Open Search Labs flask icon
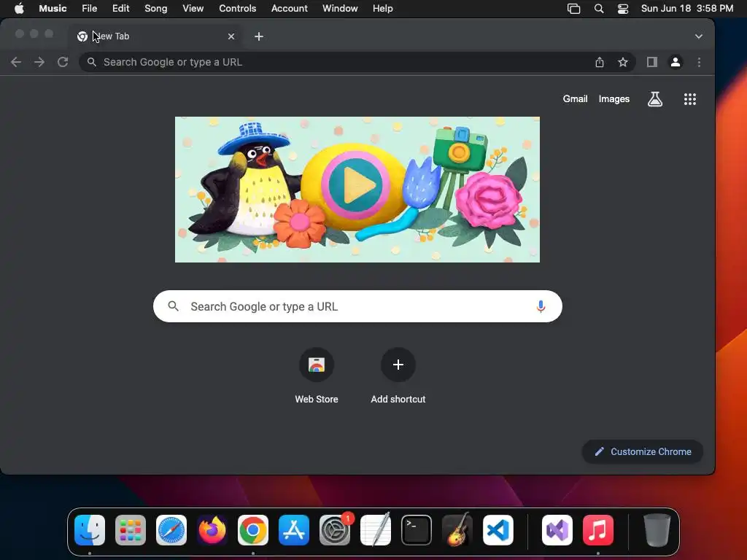Viewport: 747px width, 560px height. point(655,99)
